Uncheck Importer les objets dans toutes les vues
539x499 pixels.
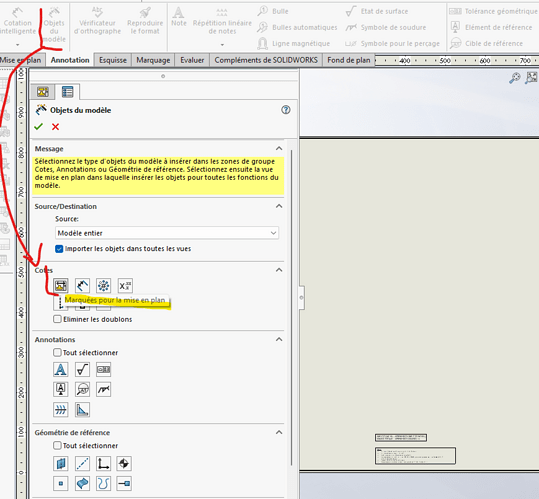tap(59, 249)
